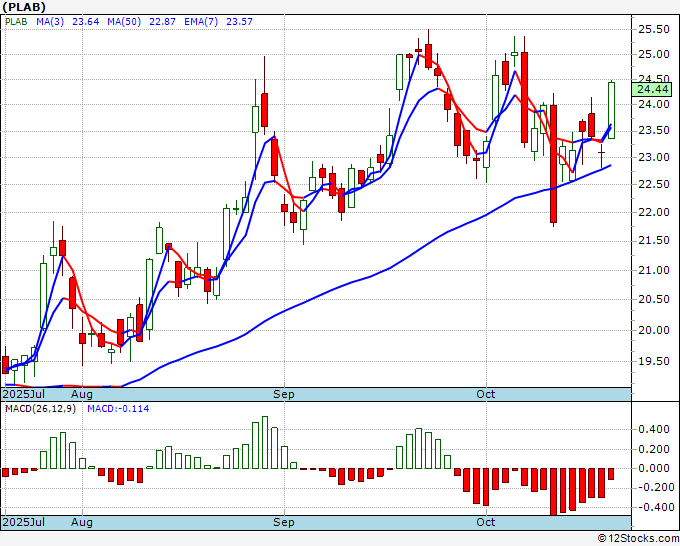Screen dimensions: 680x546
Task: Click Sep on price chart time axis
Action: point(284,394)
